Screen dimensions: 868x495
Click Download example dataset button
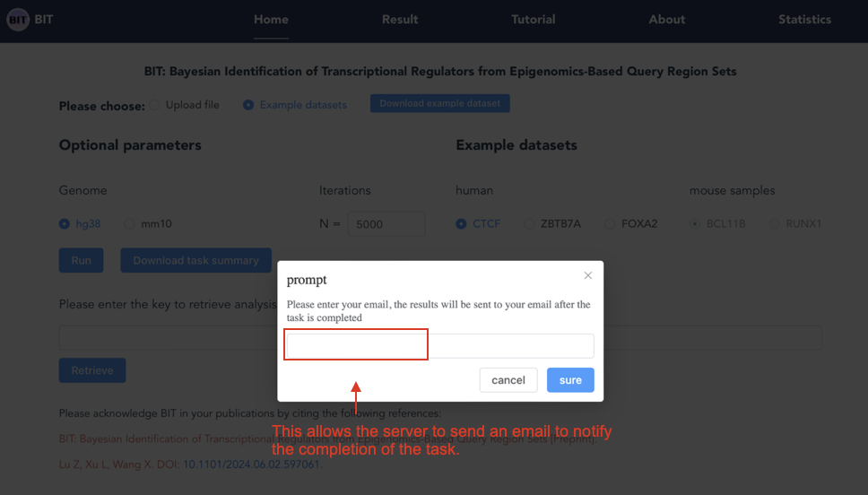[x=440, y=103]
